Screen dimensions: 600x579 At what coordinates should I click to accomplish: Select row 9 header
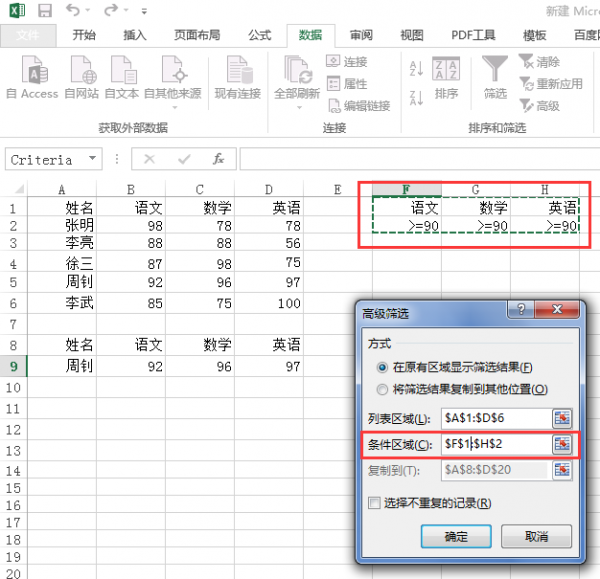coord(13,366)
